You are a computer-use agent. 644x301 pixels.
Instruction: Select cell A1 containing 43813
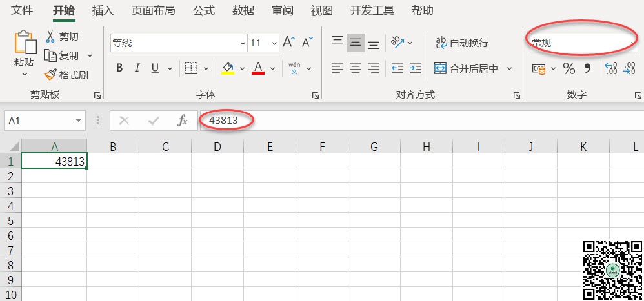tap(54, 161)
